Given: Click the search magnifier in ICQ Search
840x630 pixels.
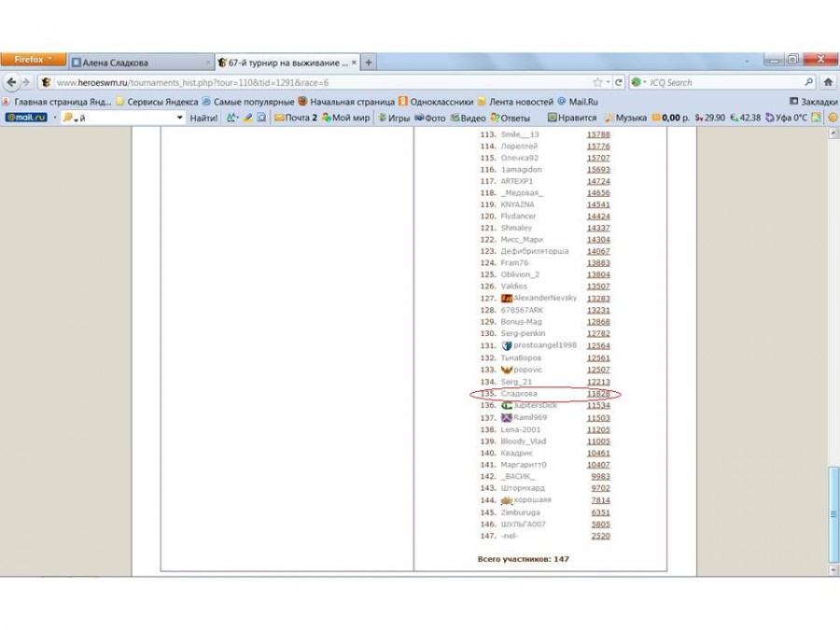Looking at the screenshot, I should coord(808,82).
